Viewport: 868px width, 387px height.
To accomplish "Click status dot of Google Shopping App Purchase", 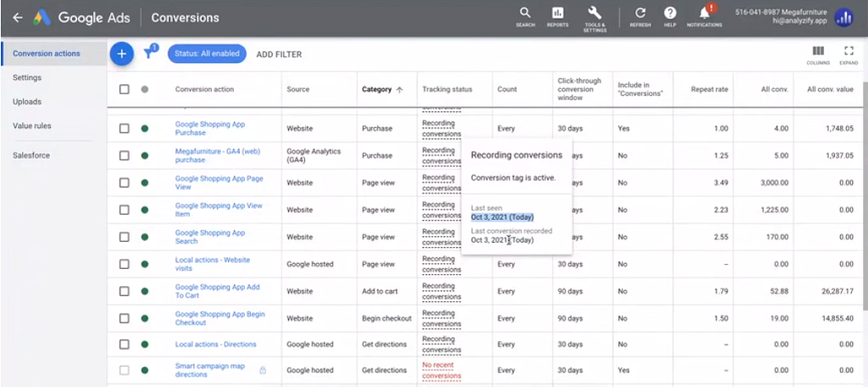I will coord(144,128).
